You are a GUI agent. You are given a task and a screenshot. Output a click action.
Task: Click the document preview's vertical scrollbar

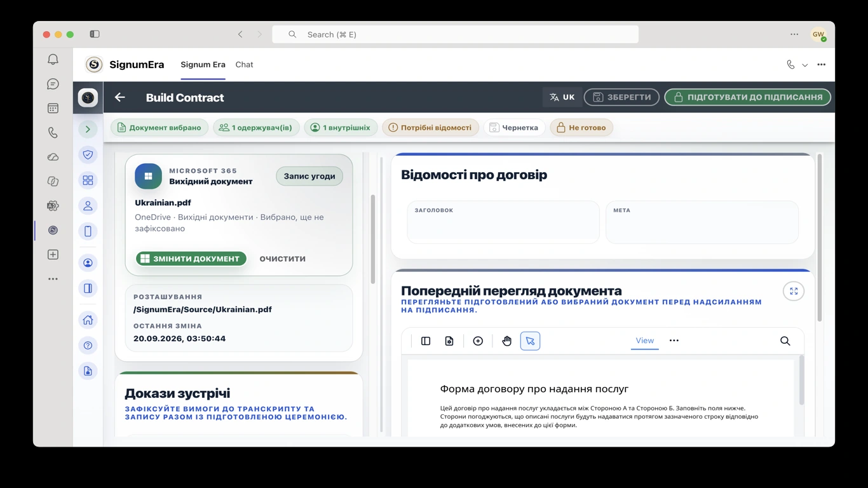coord(801,381)
